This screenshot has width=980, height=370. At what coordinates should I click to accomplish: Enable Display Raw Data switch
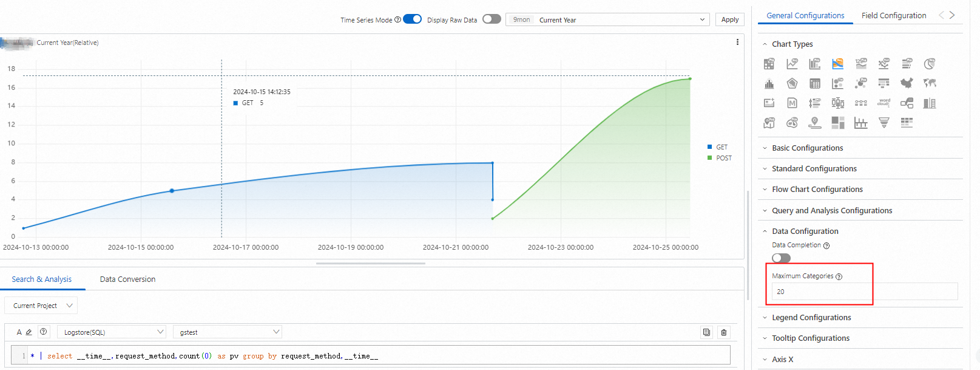click(x=492, y=19)
